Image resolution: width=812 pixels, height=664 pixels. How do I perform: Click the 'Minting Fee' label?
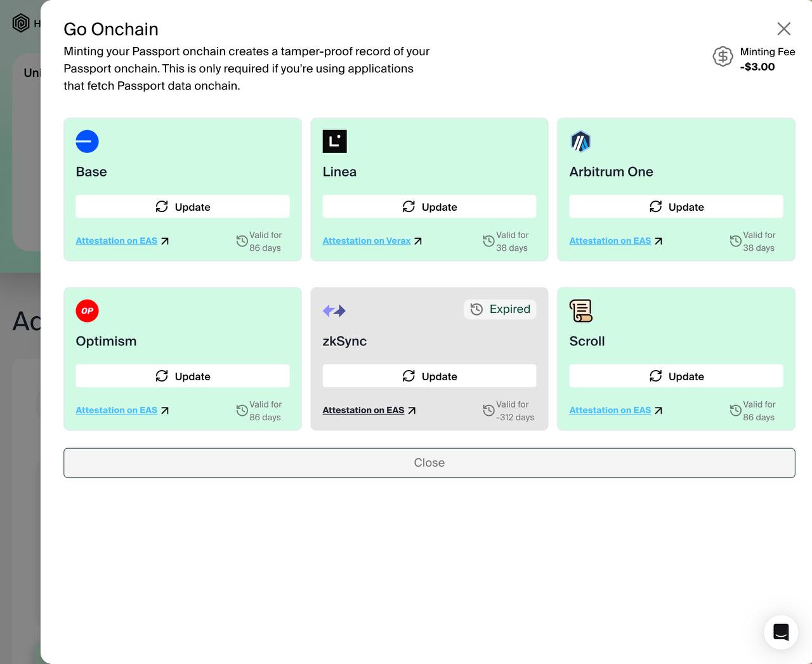[x=768, y=52]
